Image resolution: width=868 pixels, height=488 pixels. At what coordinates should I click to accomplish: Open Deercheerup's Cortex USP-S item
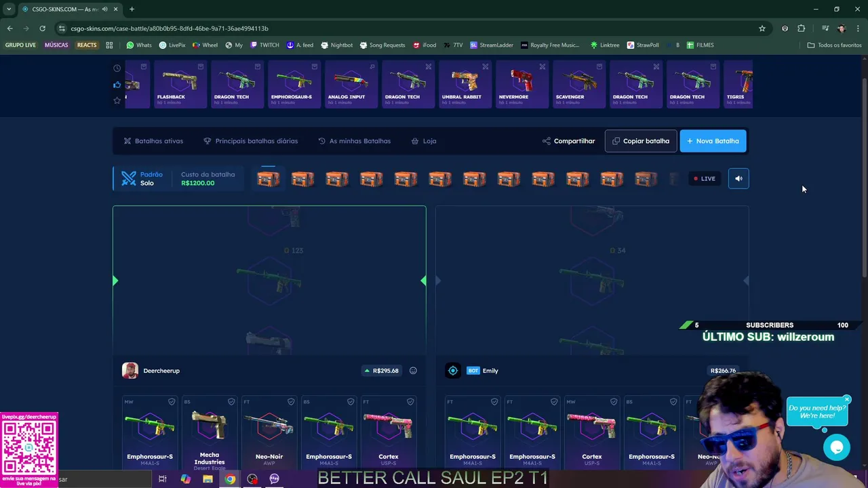click(x=389, y=432)
